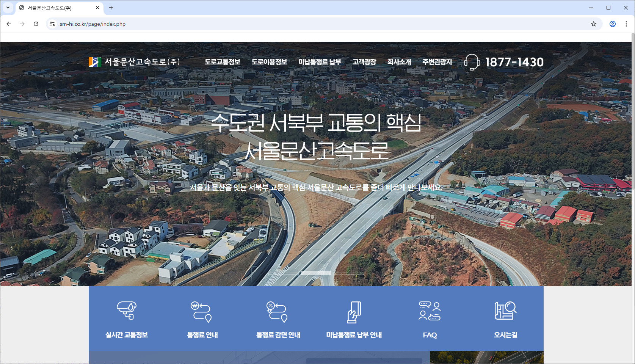Close the 서울문산고속도로(주) browser tab
The image size is (635, 364).
(x=97, y=8)
